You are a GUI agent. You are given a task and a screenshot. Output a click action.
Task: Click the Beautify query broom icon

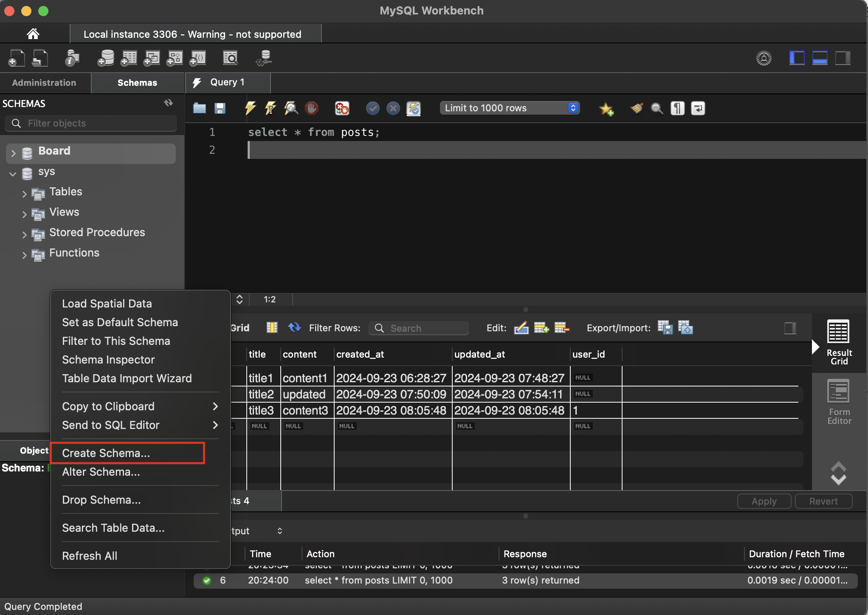pyautogui.click(x=636, y=108)
